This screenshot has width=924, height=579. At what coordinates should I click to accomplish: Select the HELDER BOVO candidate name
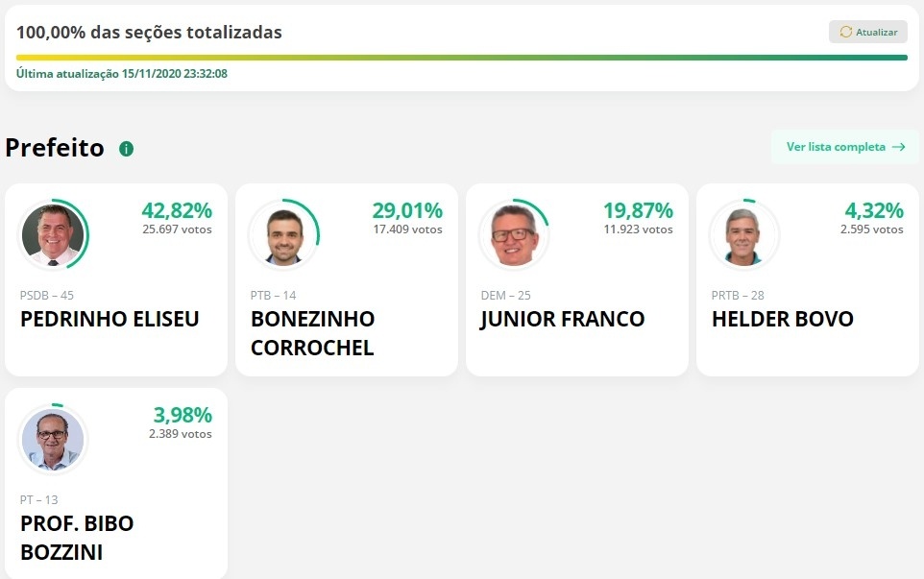(x=782, y=319)
